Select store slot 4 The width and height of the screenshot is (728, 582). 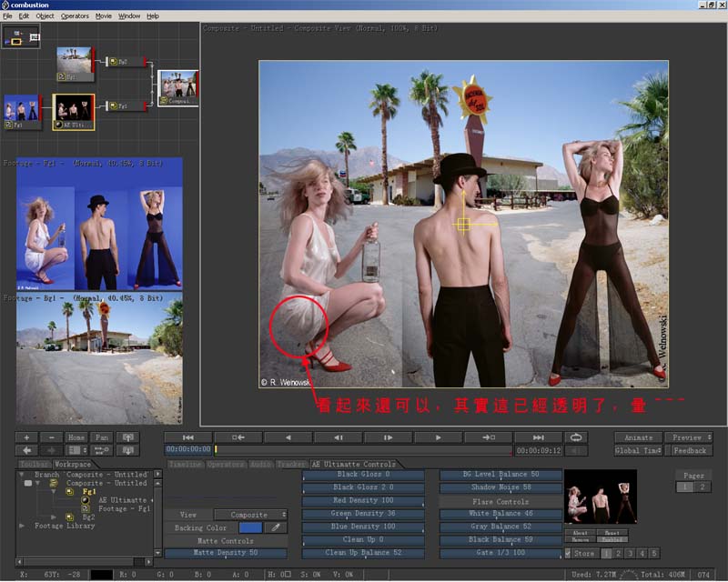[x=642, y=553]
